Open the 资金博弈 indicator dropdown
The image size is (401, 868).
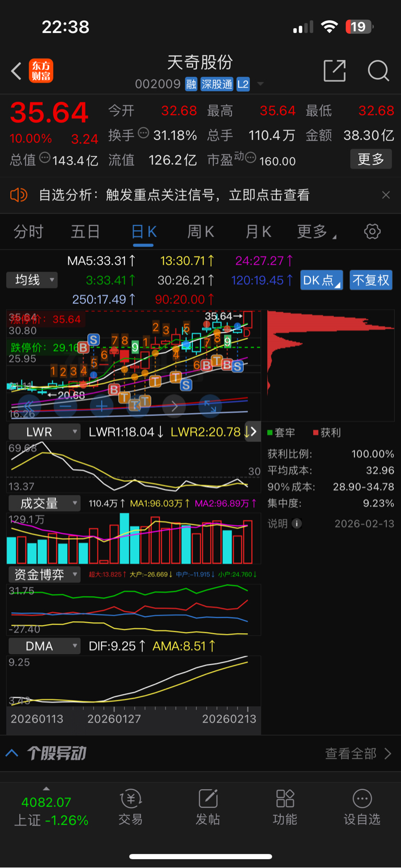(44, 575)
